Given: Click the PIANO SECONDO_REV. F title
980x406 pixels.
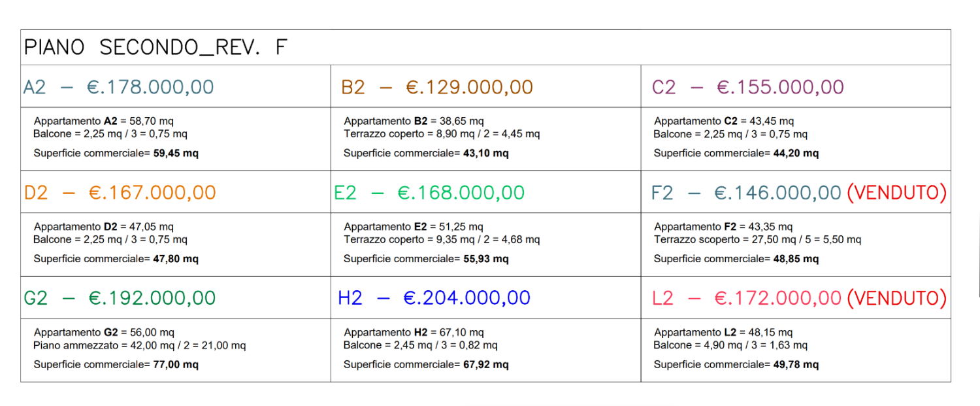Looking at the screenshot, I should [x=155, y=48].
